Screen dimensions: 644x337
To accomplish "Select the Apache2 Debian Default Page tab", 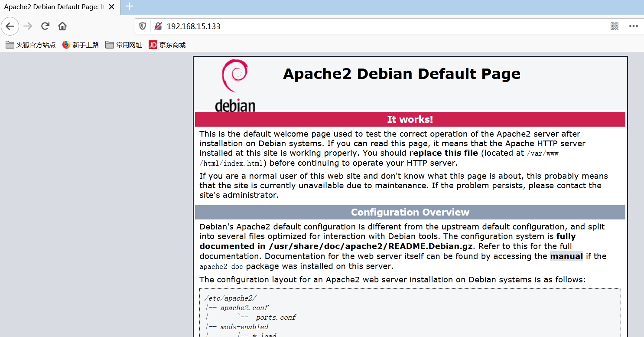I will 54,7.
